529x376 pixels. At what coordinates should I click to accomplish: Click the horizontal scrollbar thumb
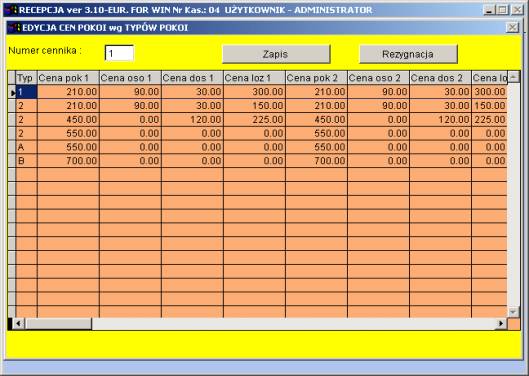(58, 324)
